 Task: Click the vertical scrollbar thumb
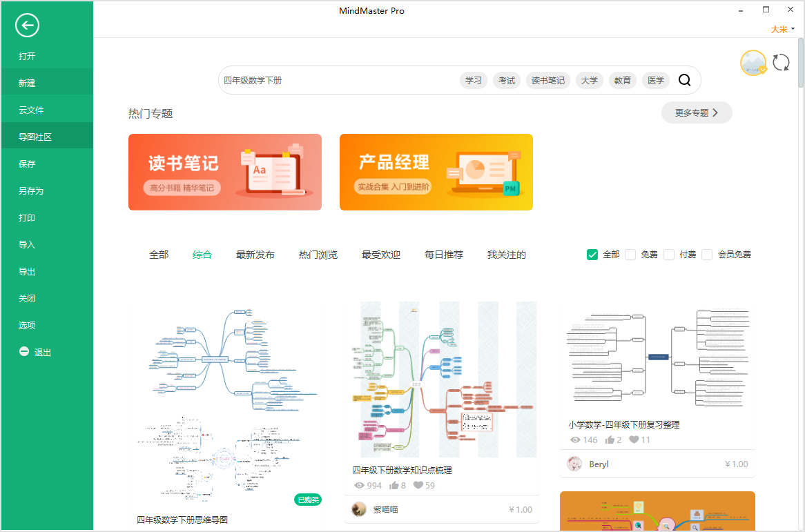click(x=800, y=61)
